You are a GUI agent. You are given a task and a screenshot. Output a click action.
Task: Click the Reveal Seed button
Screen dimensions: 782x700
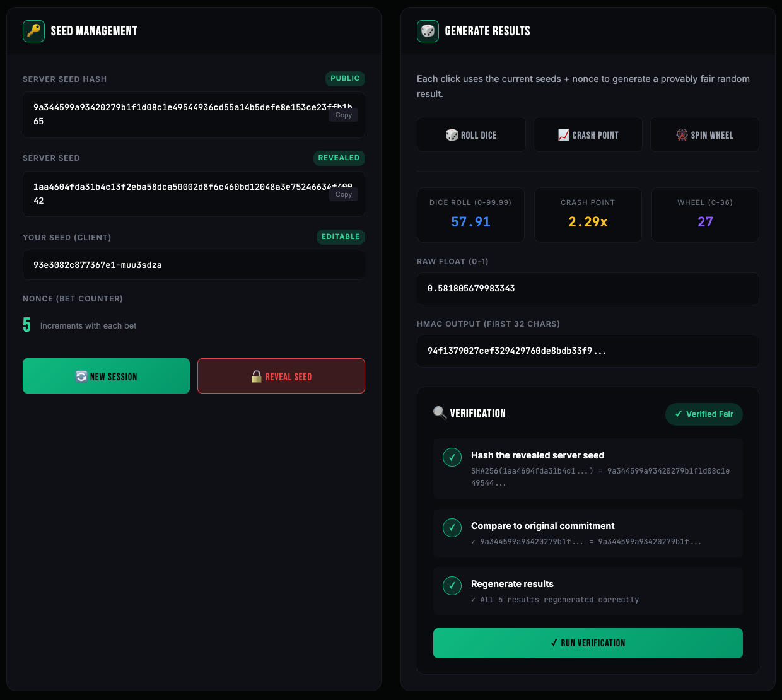point(281,376)
